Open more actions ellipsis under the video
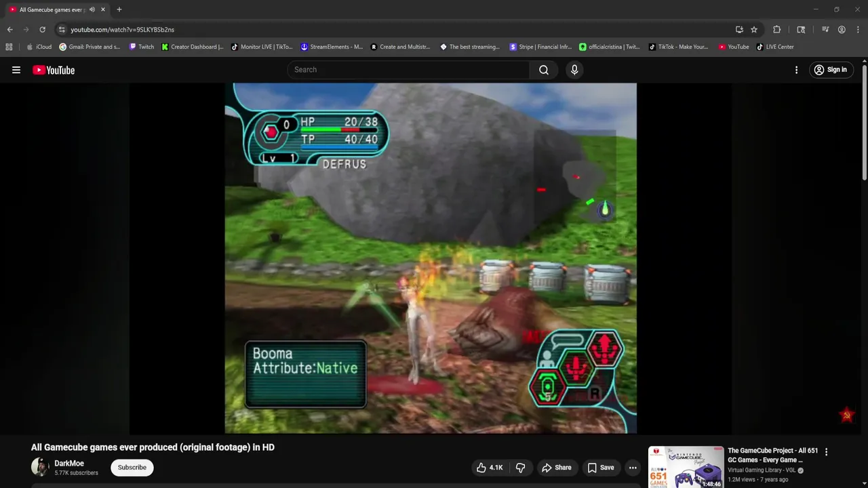The height and width of the screenshot is (488, 868). (633, 468)
